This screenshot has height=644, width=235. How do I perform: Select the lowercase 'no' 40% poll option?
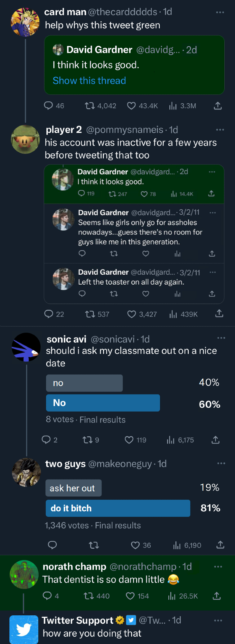click(x=84, y=383)
